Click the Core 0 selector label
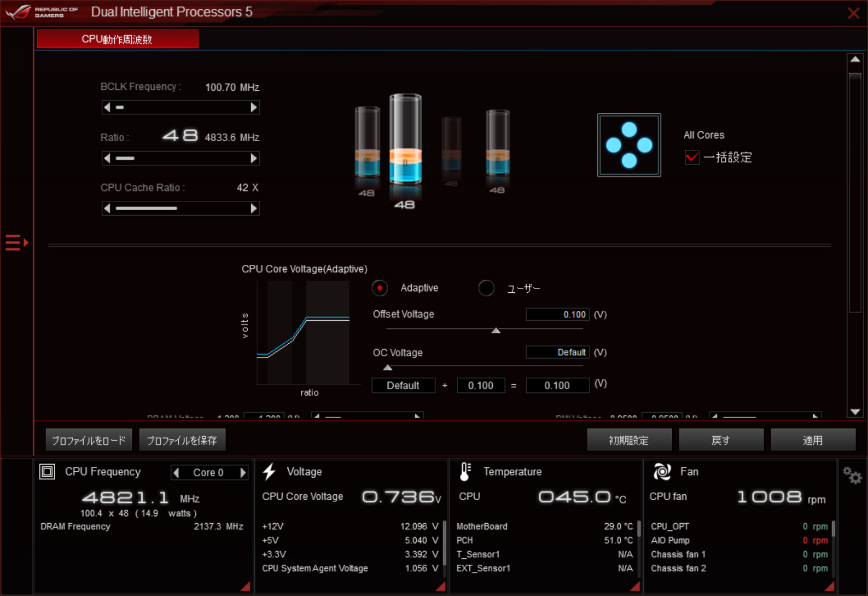 [208, 472]
